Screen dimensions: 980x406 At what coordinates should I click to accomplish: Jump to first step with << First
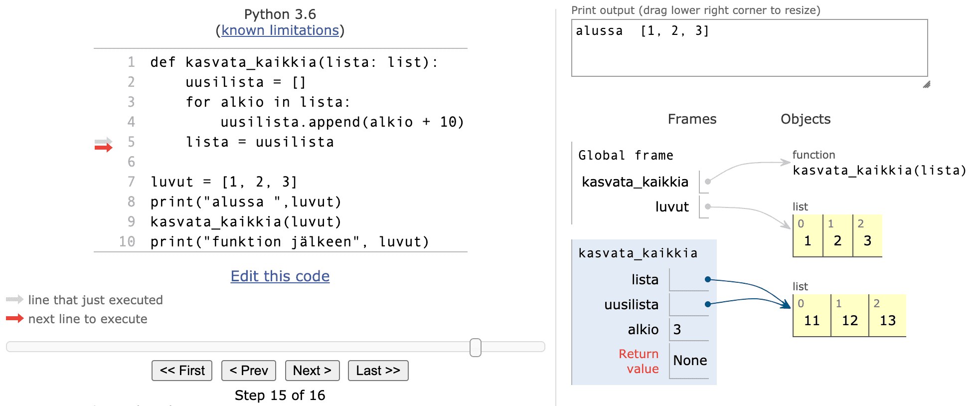pyautogui.click(x=182, y=371)
